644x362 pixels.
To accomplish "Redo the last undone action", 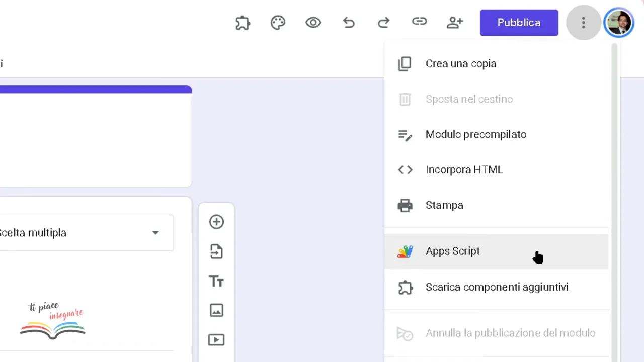I will tap(384, 23).
